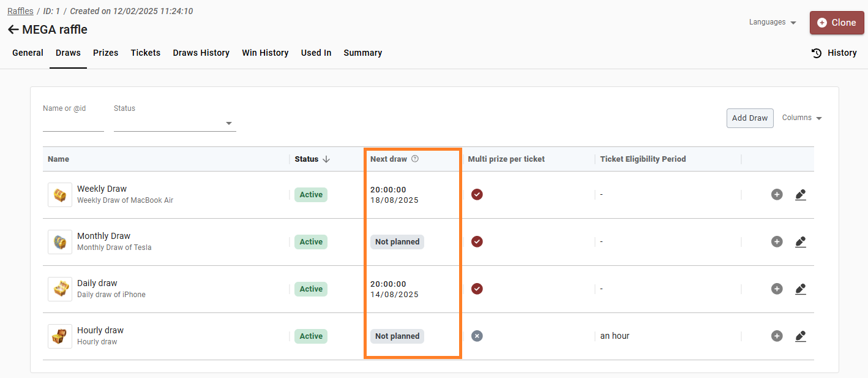Click the Clone button
Image resolution: width=868 pixels, height=378 pixels.
[x=837, y=23]
